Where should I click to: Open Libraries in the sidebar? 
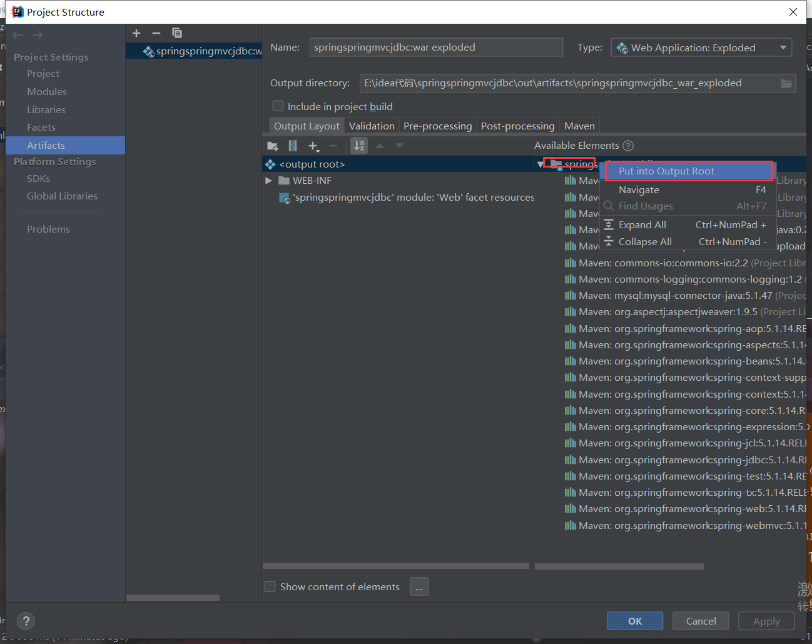point(46,109)
